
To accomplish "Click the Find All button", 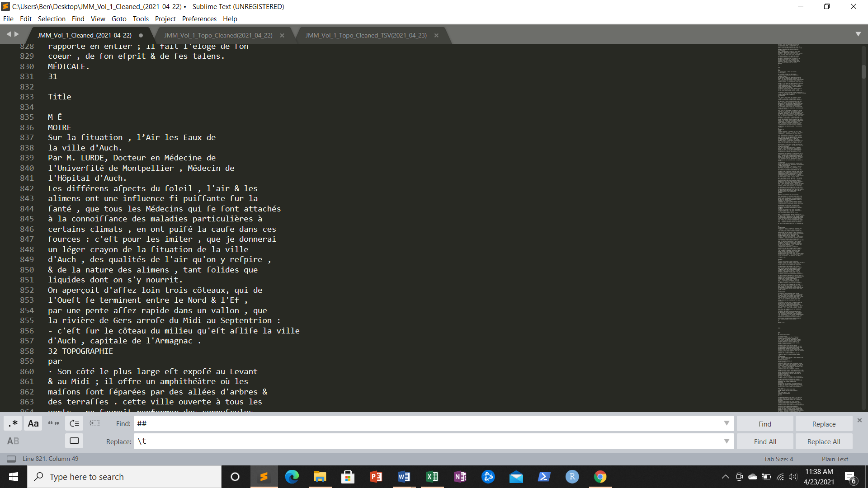I will [764, 441].
